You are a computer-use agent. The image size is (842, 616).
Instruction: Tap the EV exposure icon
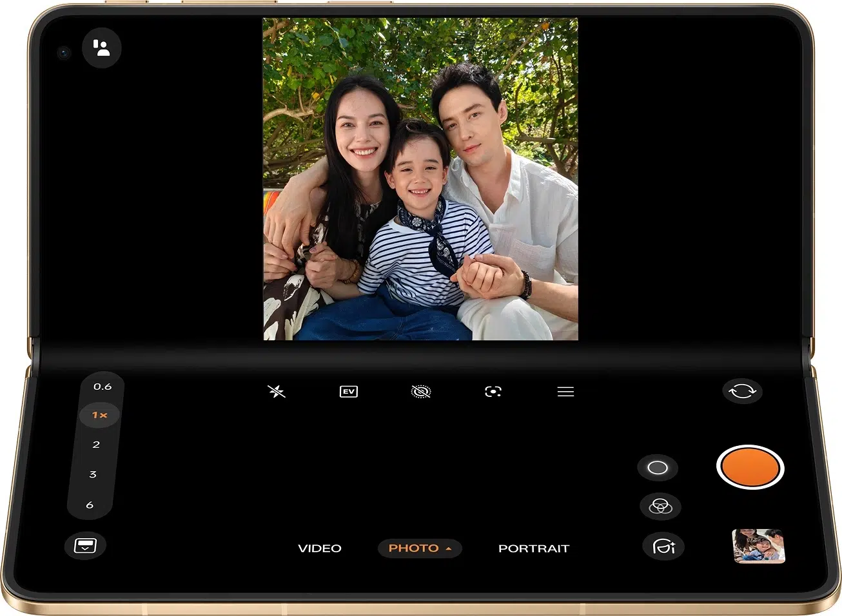click(348, 392)
